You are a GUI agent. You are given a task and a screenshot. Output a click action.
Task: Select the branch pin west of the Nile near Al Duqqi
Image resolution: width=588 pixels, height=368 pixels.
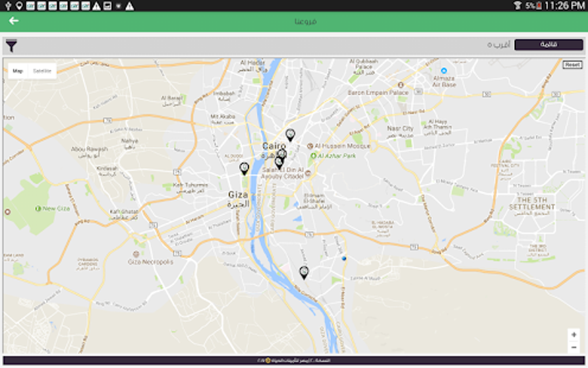(x=244, y=168)
